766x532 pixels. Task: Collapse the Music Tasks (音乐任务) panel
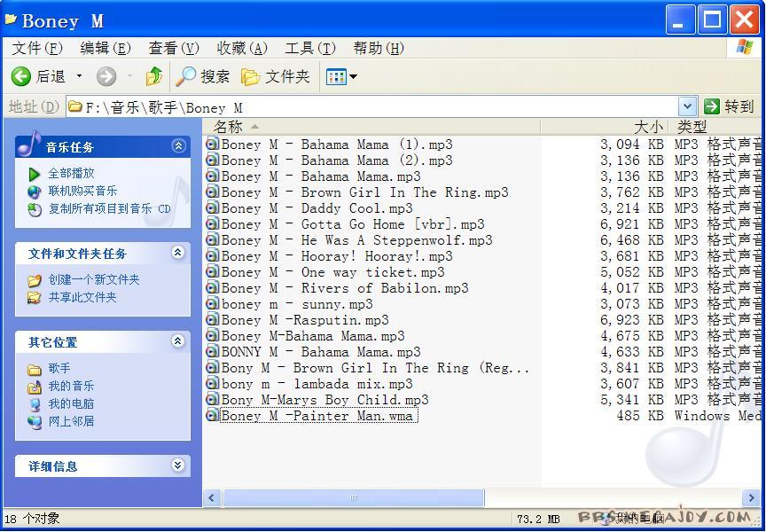pos(178,146)
